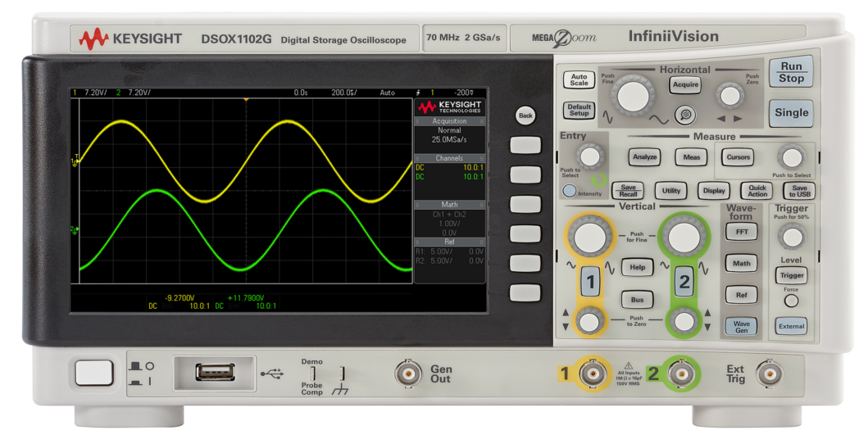The width and height of the screenshot is (868, 444).
Task: Click the Auto trigger mode label on screen
Action: tap(387, 93)
